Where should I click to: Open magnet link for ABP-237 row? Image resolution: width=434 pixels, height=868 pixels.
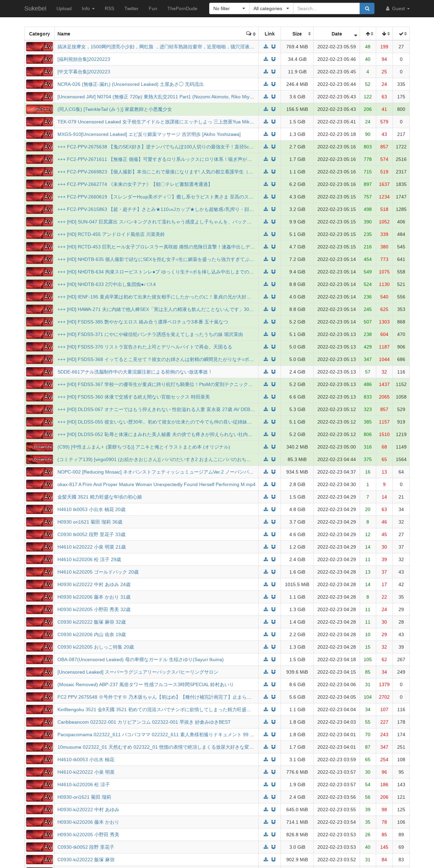[x=273, y=684]
